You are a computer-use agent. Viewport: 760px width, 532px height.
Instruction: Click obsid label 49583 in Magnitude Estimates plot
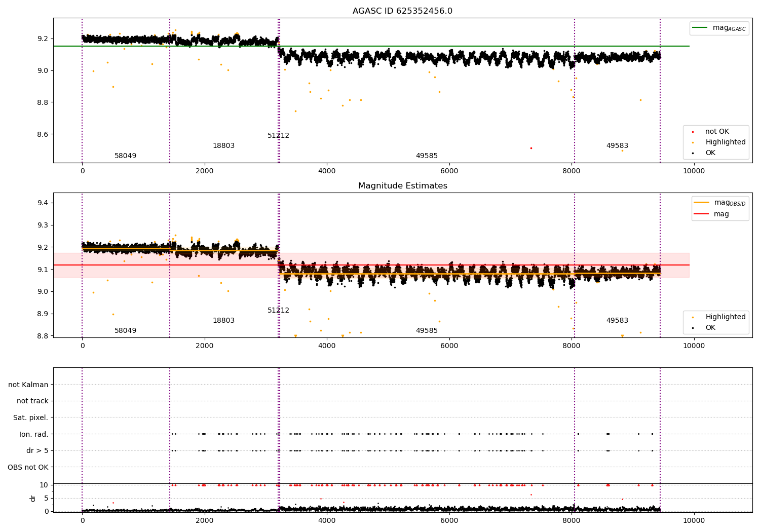[x=617, y=321]
